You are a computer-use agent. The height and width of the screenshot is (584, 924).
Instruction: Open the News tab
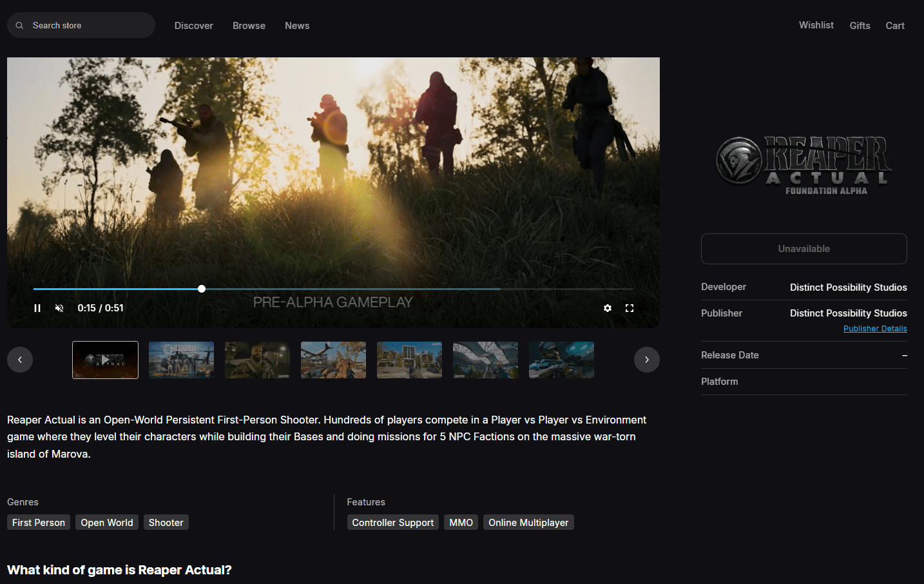297,26
